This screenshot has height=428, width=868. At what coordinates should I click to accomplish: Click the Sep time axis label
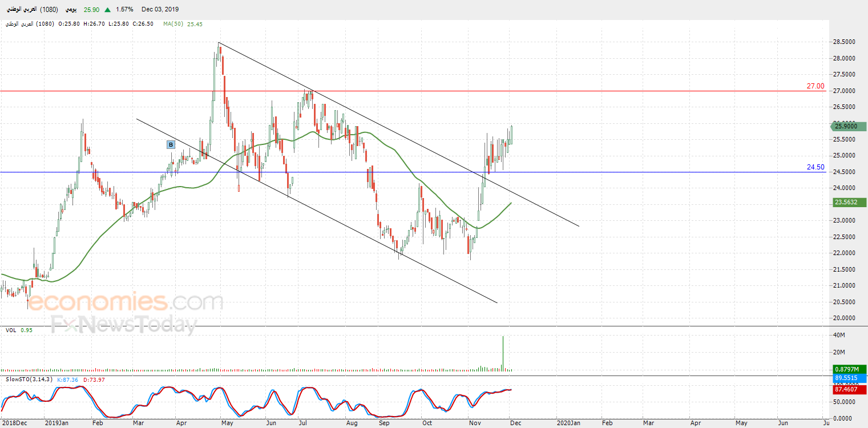click(383, 423)
